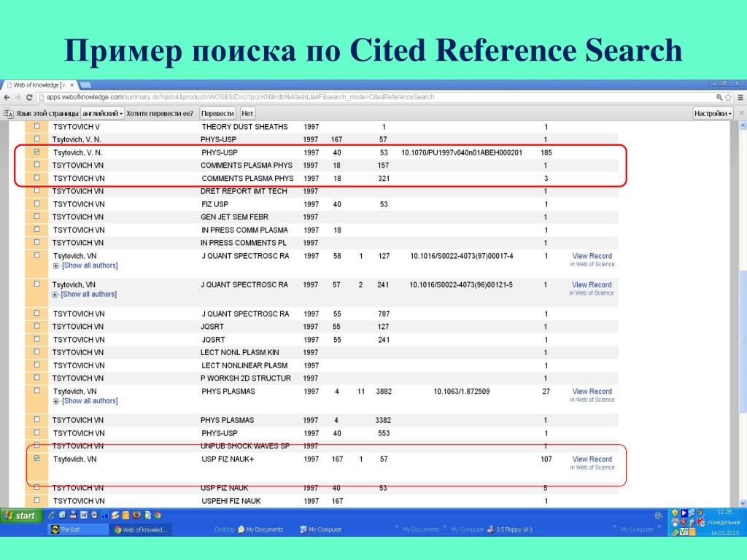Bookmark this page with the star icon
This screenshot has width=747, height=560.
click(x=728, y=98)
